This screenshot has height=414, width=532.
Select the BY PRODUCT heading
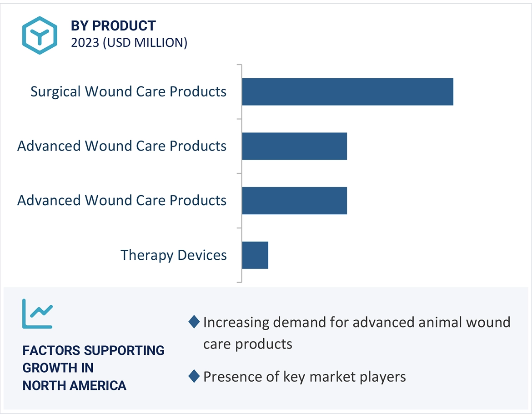pyautogui.click(x=113, y=25)
